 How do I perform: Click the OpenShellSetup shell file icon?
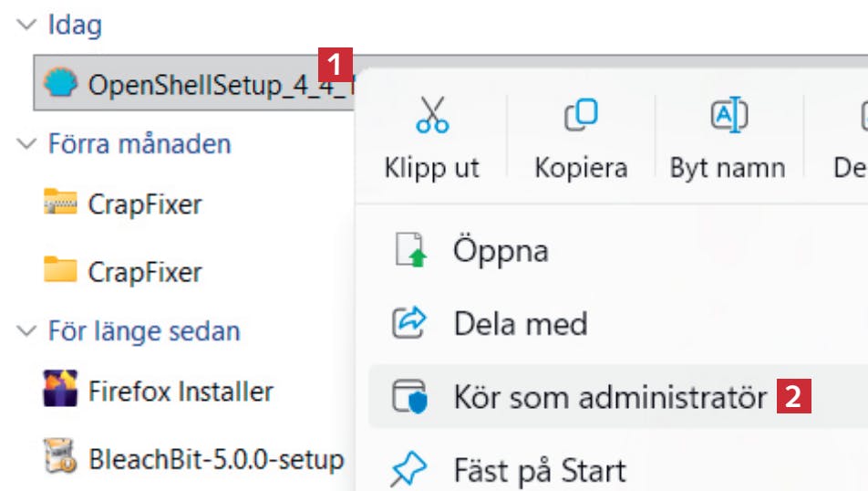point(61,84)
